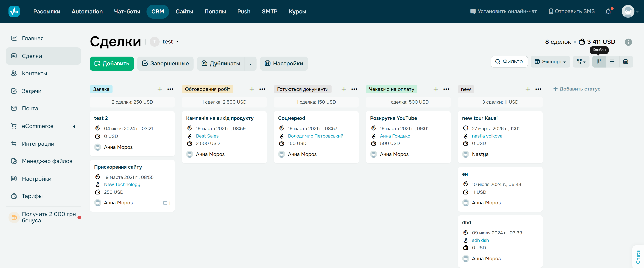Click Отправить SMS
Image resolution: width=644 pixels, height=268 pixels.
[571, 11]
